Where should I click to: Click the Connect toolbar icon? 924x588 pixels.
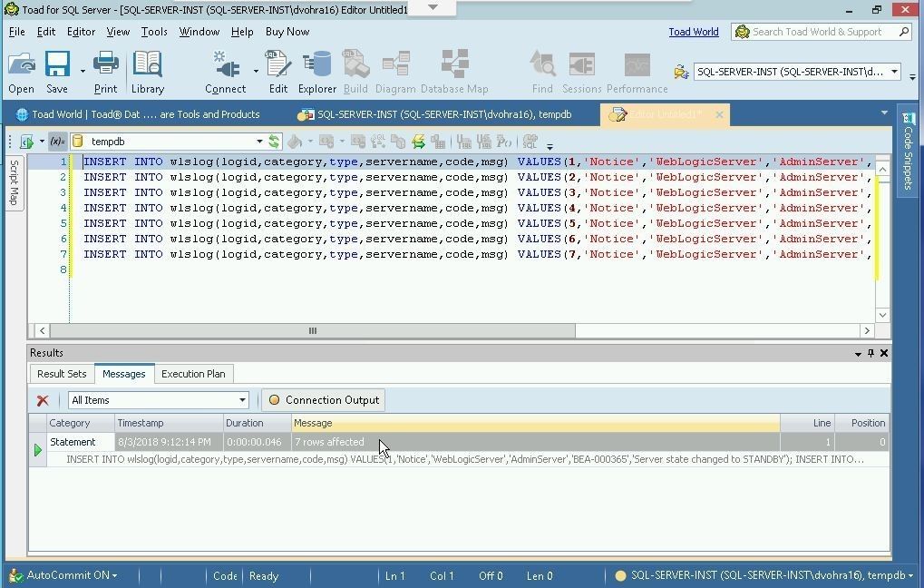tap(225, 72)
